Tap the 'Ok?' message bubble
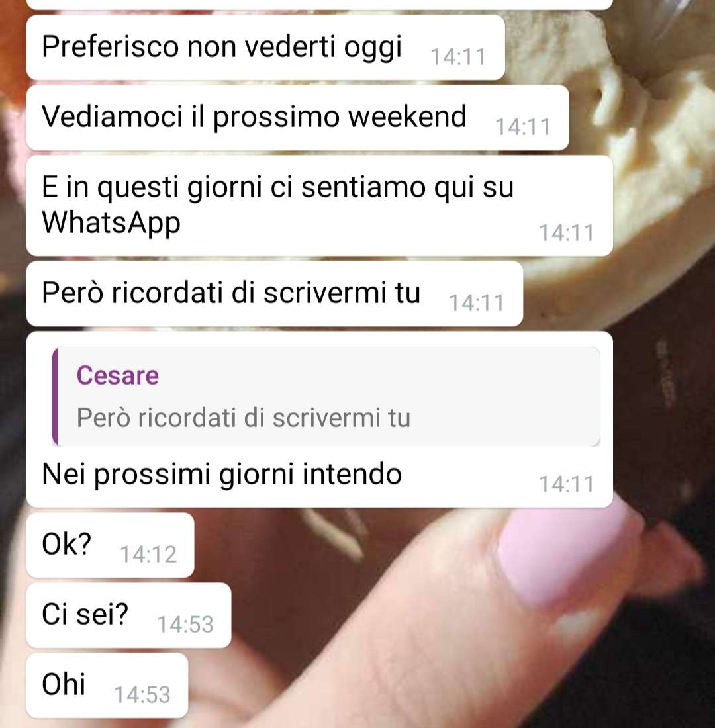The width and height of the screenshot is (715, 728). [x=110, y=545]
